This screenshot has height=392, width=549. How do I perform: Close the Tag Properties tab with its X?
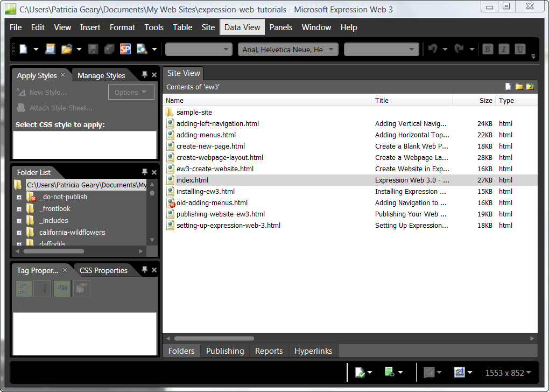click(x=65, y=270)
